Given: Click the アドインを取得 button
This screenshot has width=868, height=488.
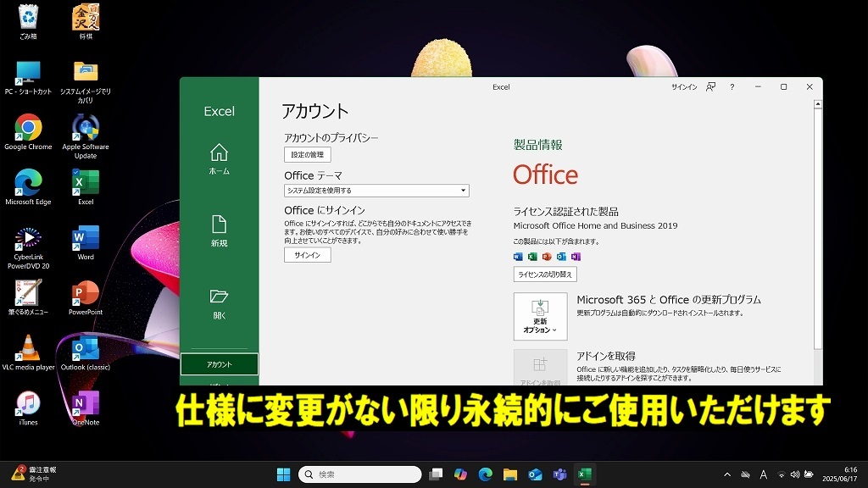Looking at the screenshot, I should click(540, 367).
